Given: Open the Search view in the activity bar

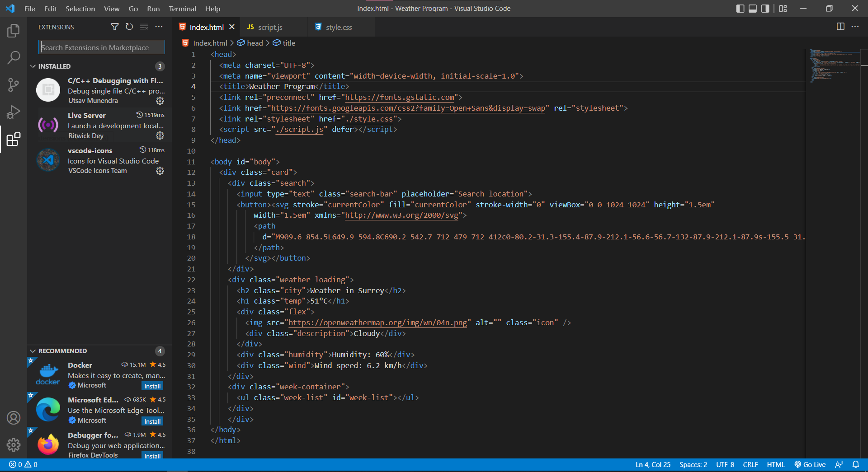Looking at the screenshot, I should (x=14, y=57).
